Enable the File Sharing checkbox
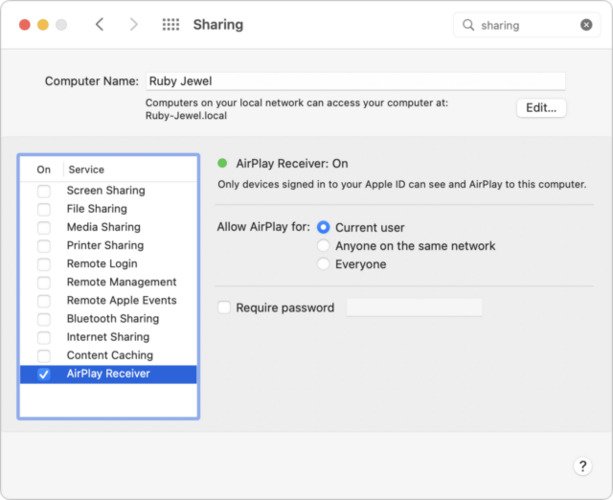This screenshot has width=613, height=500. (44, 209)
